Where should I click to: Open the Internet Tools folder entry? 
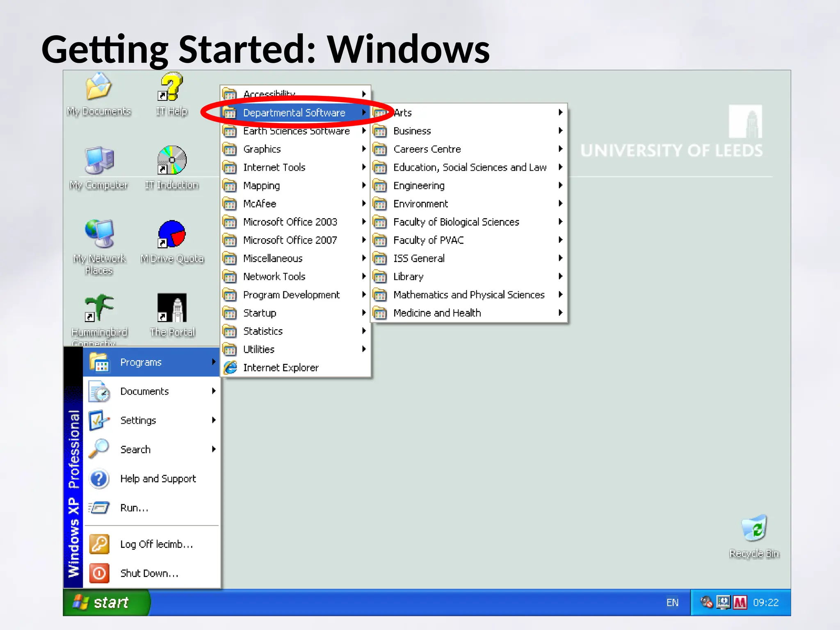pos(295,167)
